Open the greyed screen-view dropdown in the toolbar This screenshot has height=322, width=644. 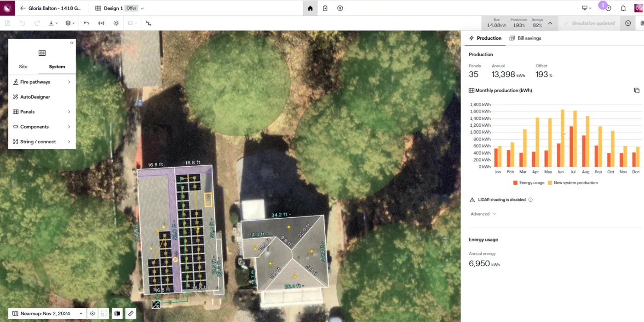pos(132,23)
